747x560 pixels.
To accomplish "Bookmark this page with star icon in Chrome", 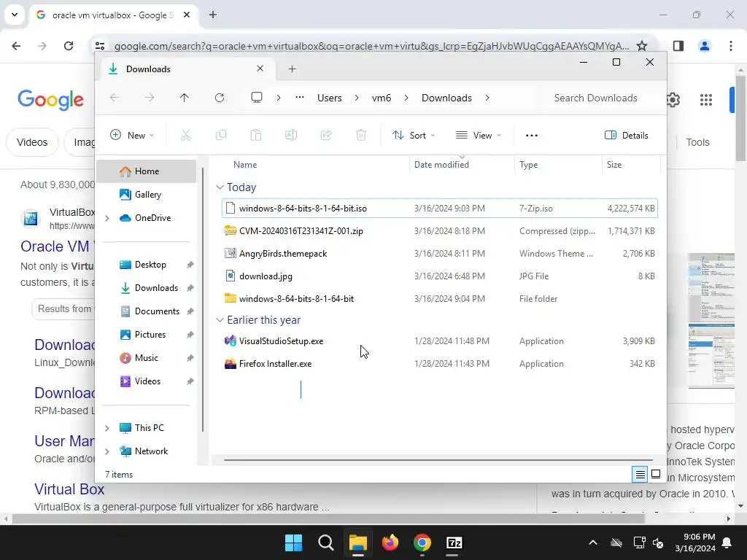I will coord(642,46).
